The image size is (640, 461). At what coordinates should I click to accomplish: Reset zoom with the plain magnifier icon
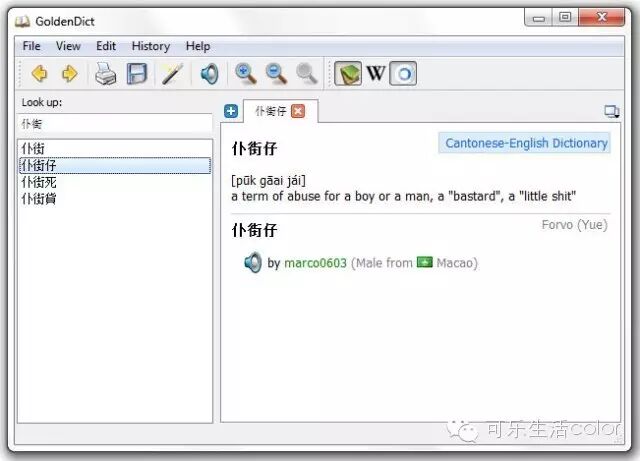pos(307,74)
